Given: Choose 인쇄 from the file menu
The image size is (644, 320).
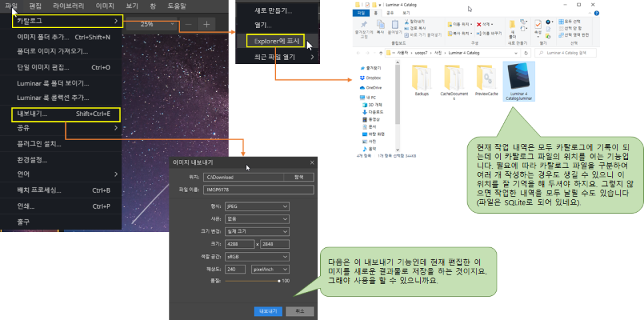Looking at the screenshot, I should click(x=61, y=206).
